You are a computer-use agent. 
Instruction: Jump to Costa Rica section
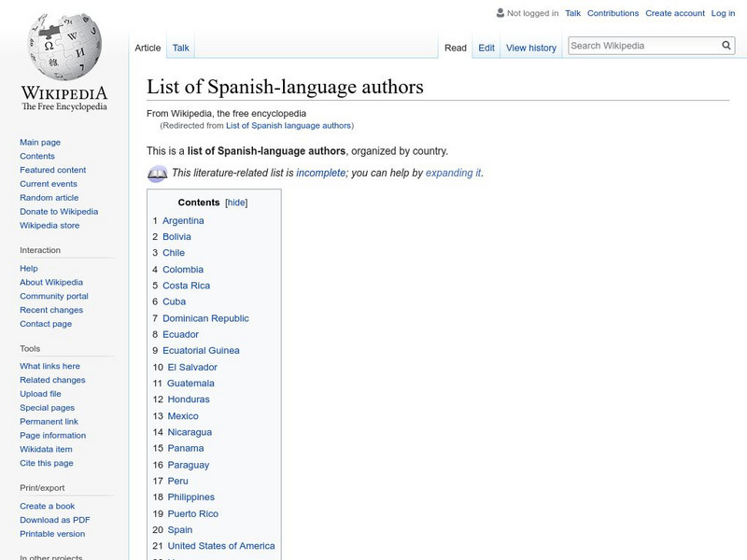[186, 286]
